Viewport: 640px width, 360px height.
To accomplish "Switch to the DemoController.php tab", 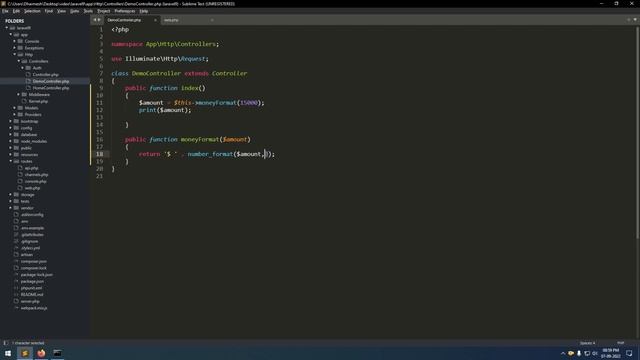I will tap(124, 20).
